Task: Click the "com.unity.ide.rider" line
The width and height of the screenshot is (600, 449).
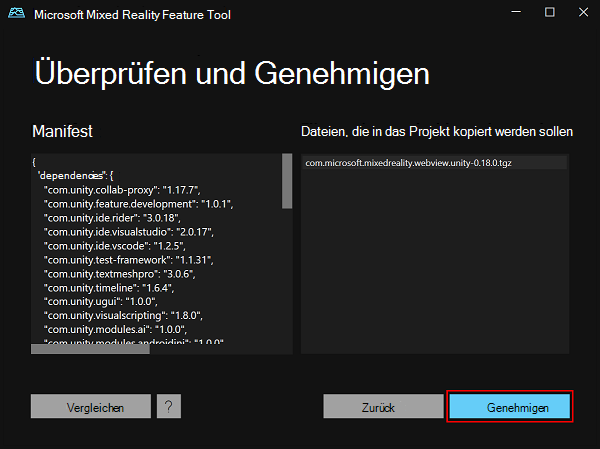Action: tap(112, 218)
